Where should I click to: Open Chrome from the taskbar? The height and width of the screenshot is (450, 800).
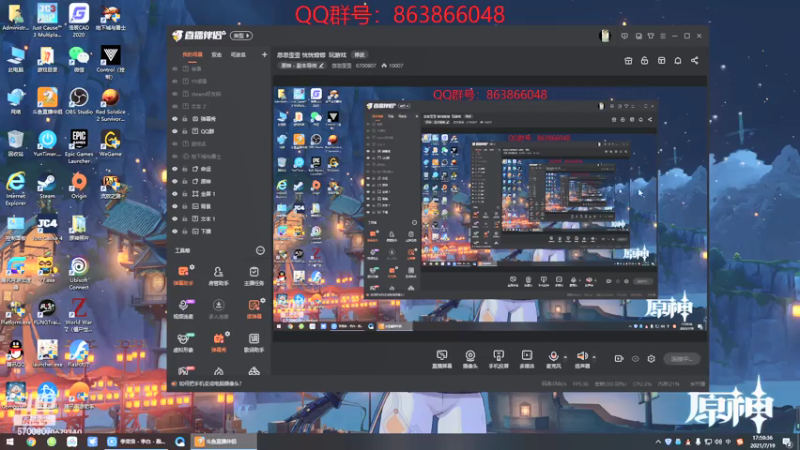[31, 441]
